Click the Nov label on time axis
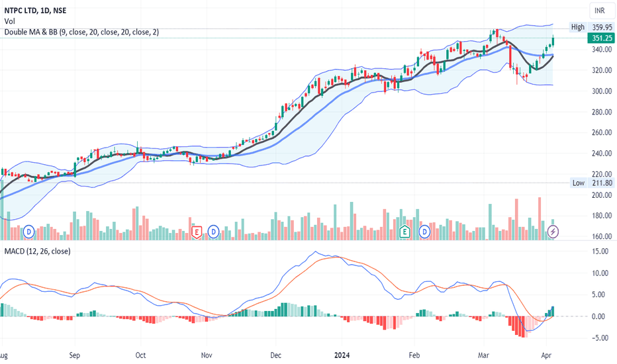 coord(207,355)
